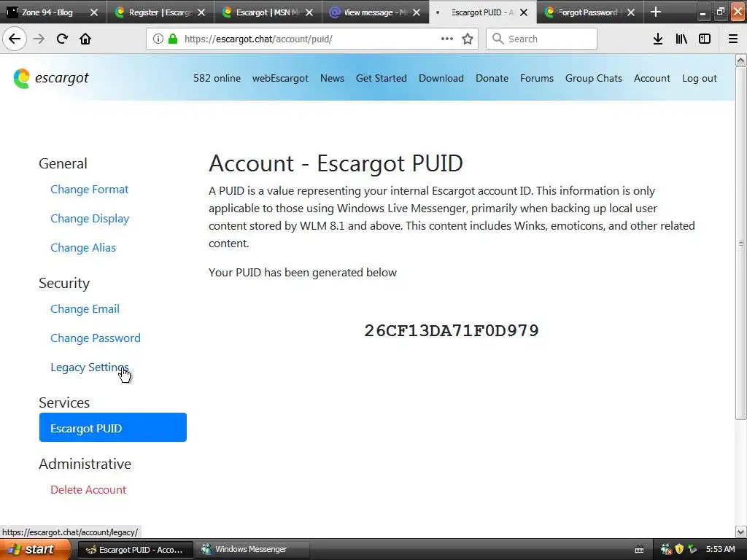Open Windows Messenger from the taskbar

point(252,550)
